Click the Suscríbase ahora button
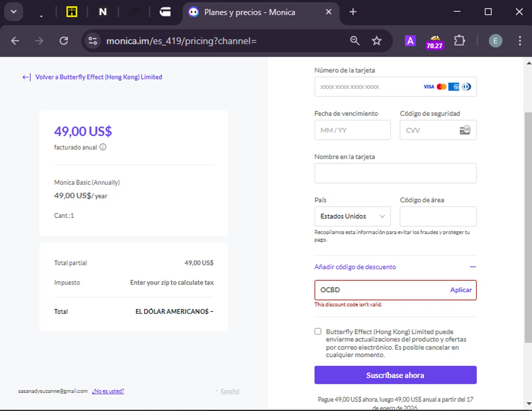532x411 pixels. click(x=395, y=375)
